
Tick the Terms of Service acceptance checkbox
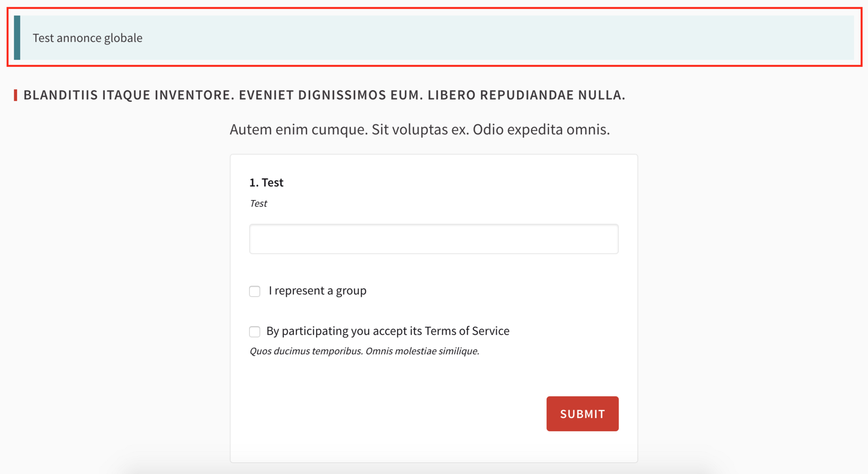(x=255, y=331)
